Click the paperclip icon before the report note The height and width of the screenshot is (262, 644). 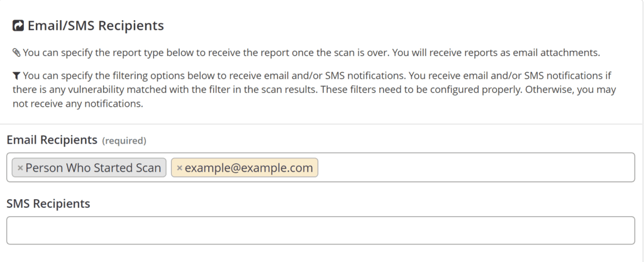[x=16, y=52]
